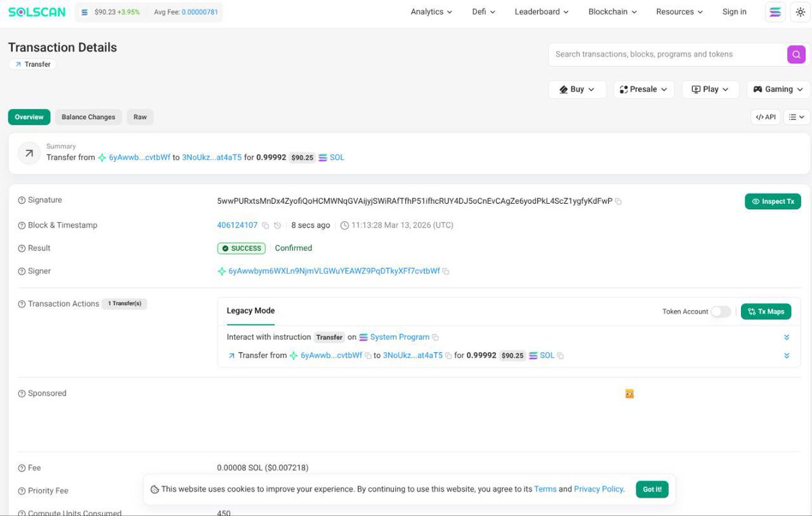
Task: Open the Buy dropdown
Action: coord(577,89)
